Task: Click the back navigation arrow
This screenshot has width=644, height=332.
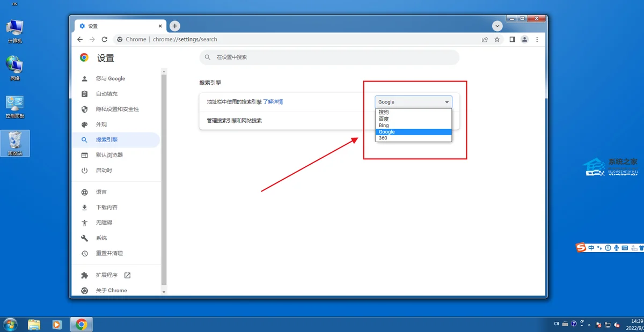Action: point(80,39)
